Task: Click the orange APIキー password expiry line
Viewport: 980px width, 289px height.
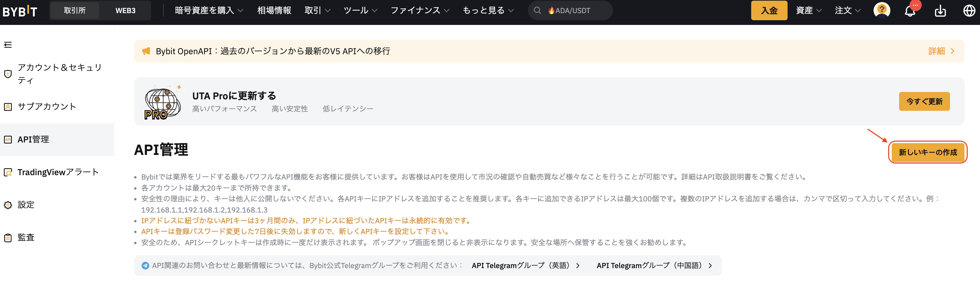Action: click(x=296, y=231)
